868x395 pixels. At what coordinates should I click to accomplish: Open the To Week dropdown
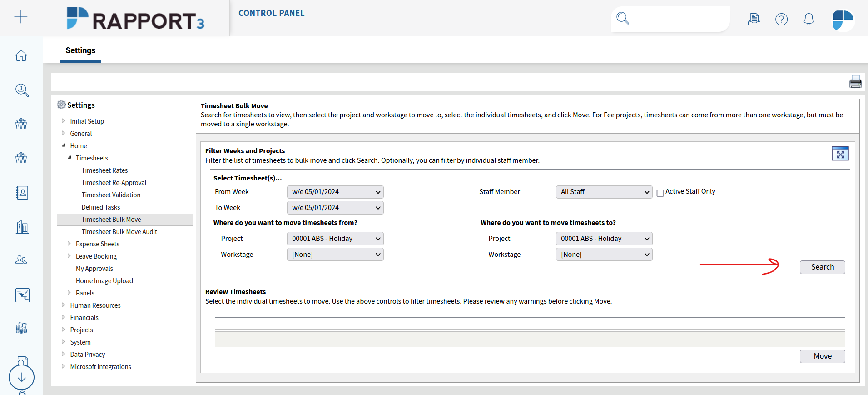[x=335, y=208]
